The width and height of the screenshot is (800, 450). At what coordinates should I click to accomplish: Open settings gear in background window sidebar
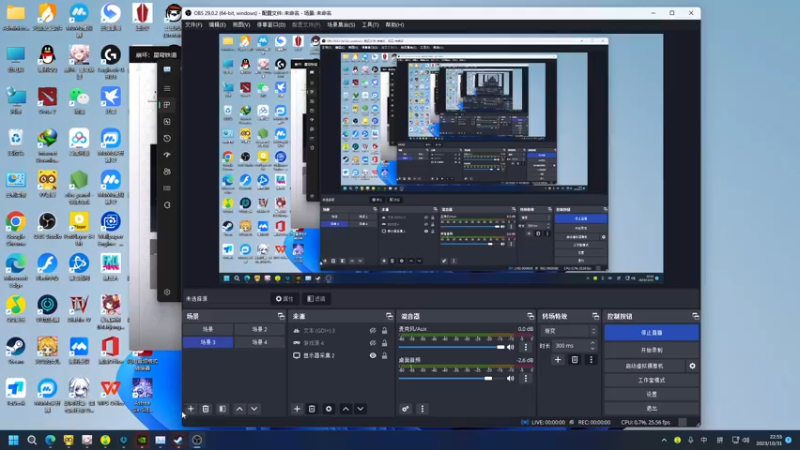click(167, 292)
